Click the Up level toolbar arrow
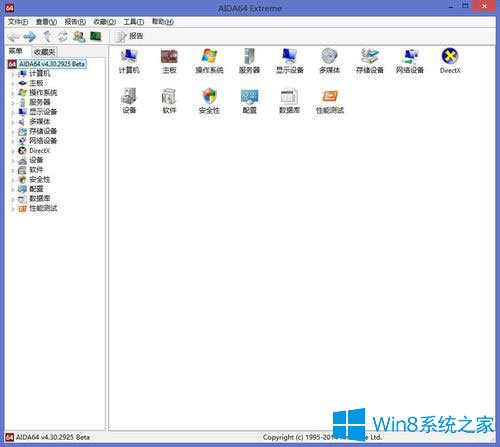The height and width of the screenshot is (447, 500). 47,36
